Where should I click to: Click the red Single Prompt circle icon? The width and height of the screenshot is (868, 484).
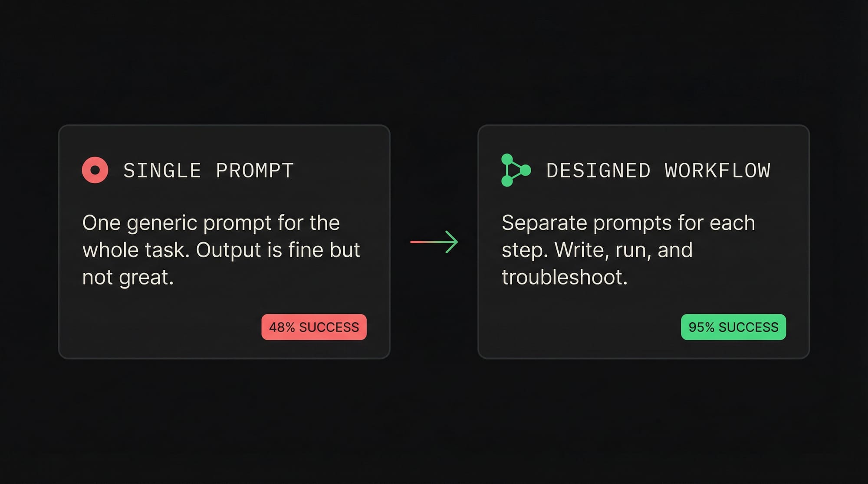(x=95, y=170)
